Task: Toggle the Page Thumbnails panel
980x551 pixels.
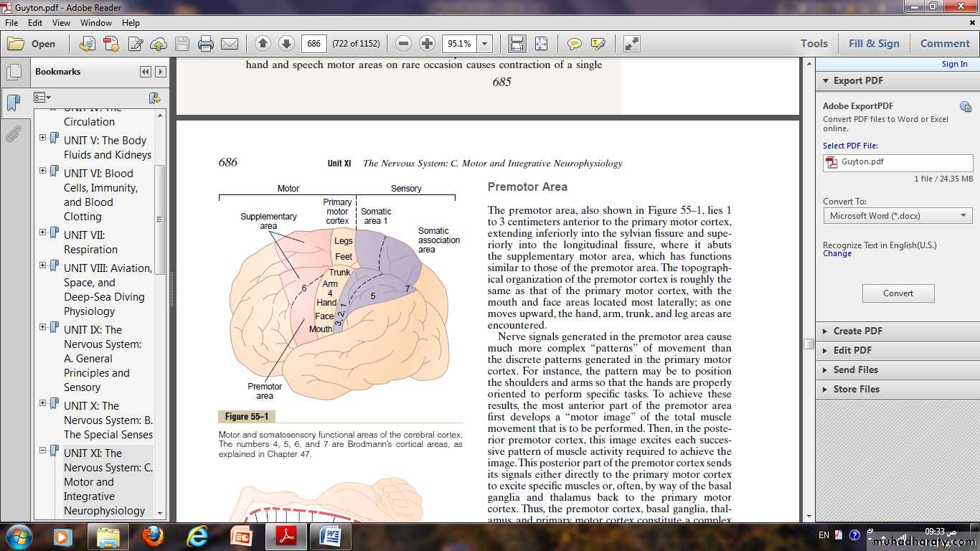Action: click(x=13, y=72)
